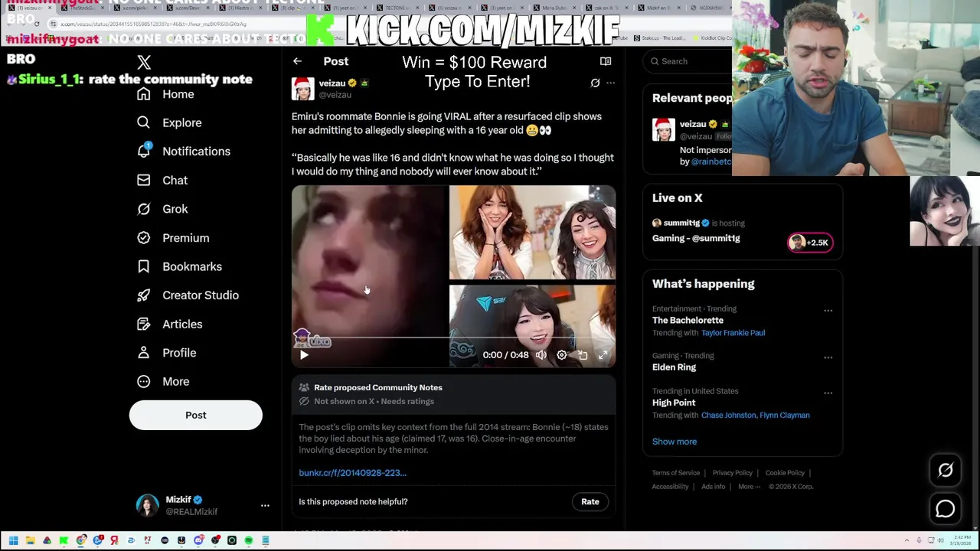Image resolution: width=980 pixels, height=551 pixels.
Task: Mute the video with the speaker icon
Action: tap(541, 355)
